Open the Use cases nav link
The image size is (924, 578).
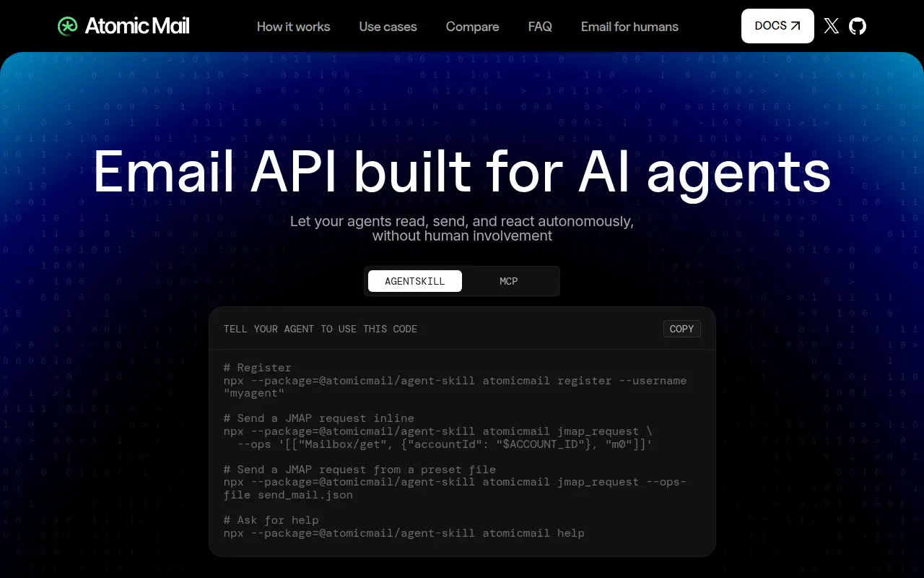388,27
